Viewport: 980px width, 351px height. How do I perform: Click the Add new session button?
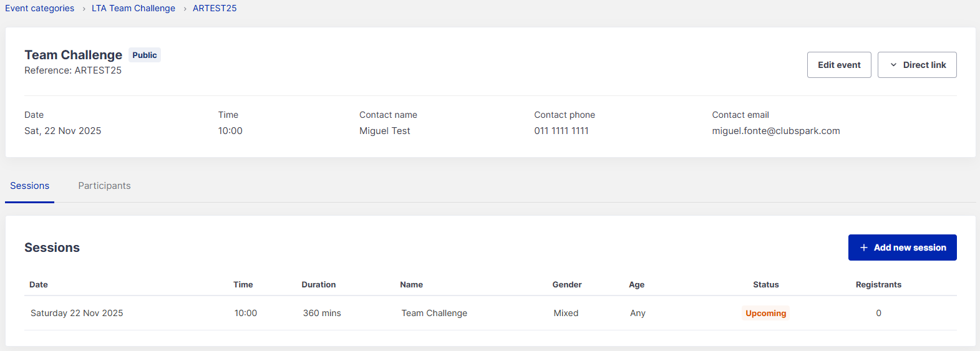click(x=909, y=248)
